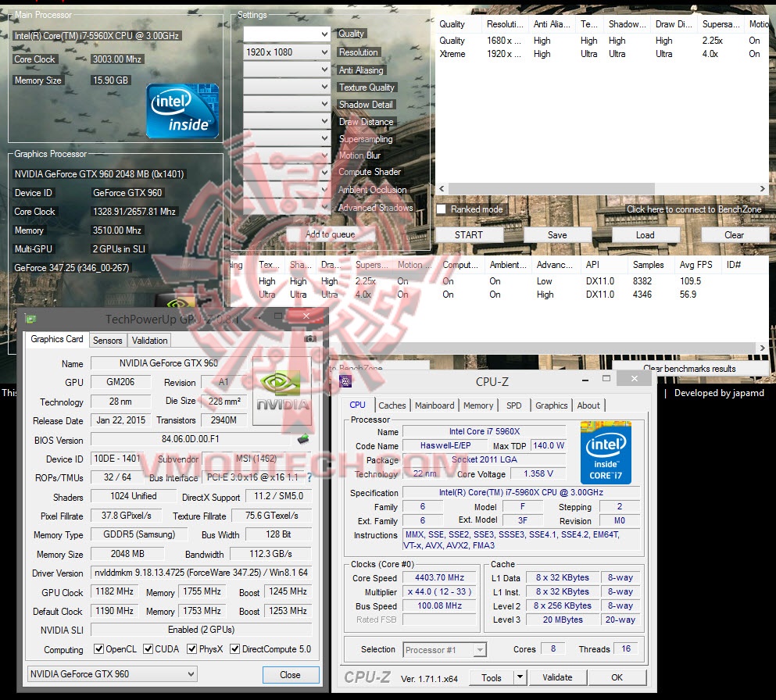Click the Avg FPS column header
Screen dimensions: 776x700
tap(697, 265)
